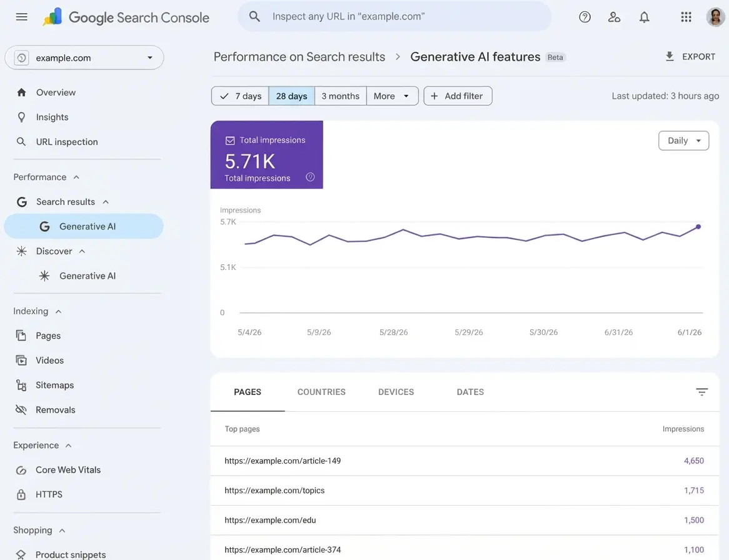Click the article-149 URL row
The image size is (729, 560).
pyautogui.click(x=465, y=461)
